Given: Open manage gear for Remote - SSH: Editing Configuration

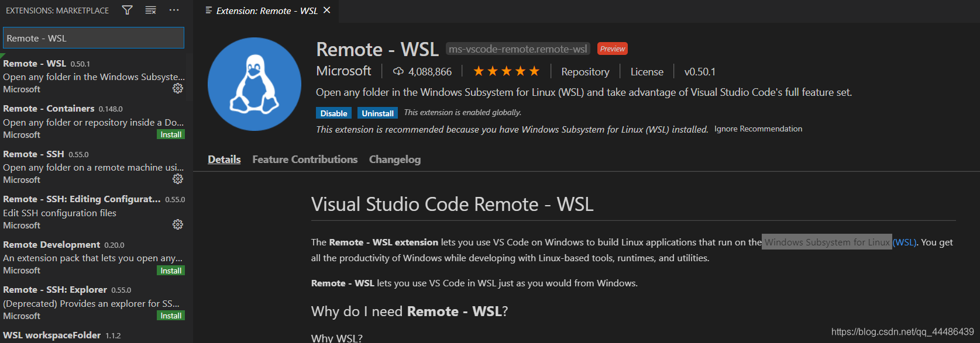Looking at the screenshot, I should point(178,224).
